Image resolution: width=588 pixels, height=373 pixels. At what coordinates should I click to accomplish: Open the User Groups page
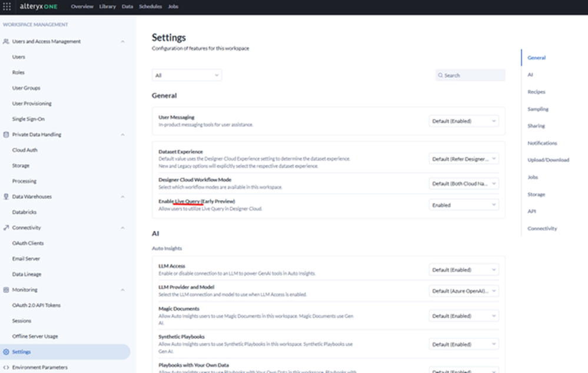26,88
